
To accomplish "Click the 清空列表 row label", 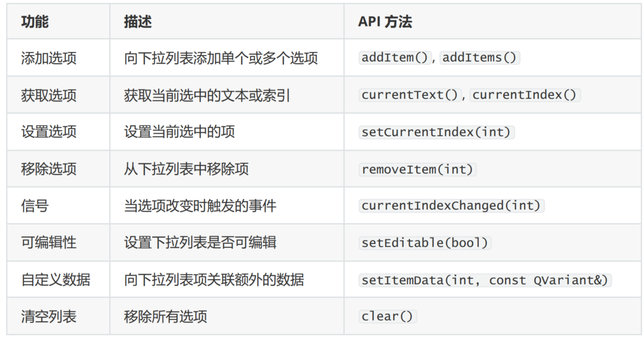I will point(49,317).
